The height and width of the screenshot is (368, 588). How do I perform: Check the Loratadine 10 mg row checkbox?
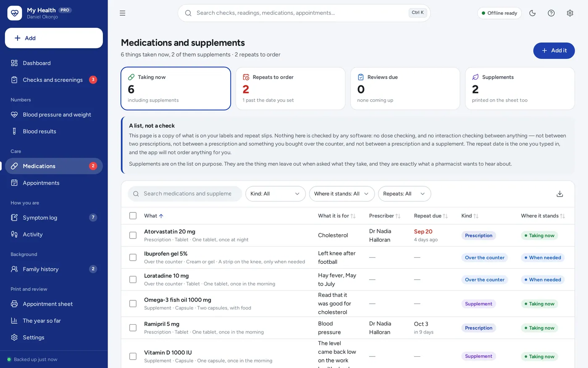pos(133,280)
